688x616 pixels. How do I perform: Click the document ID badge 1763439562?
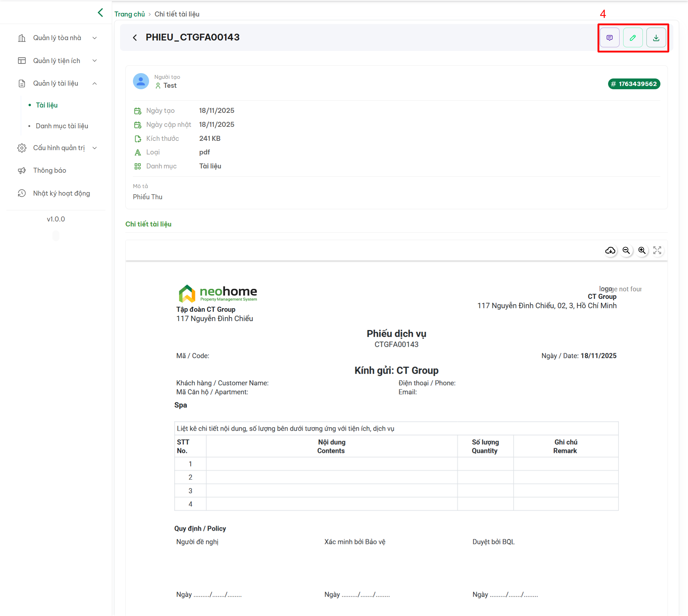point(634,84)
